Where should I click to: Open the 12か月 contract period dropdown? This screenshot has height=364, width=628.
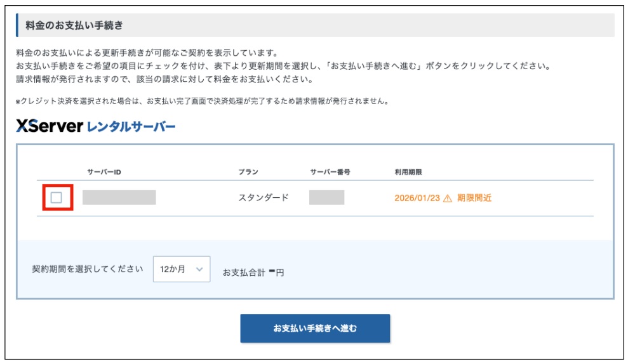point(181,269)
